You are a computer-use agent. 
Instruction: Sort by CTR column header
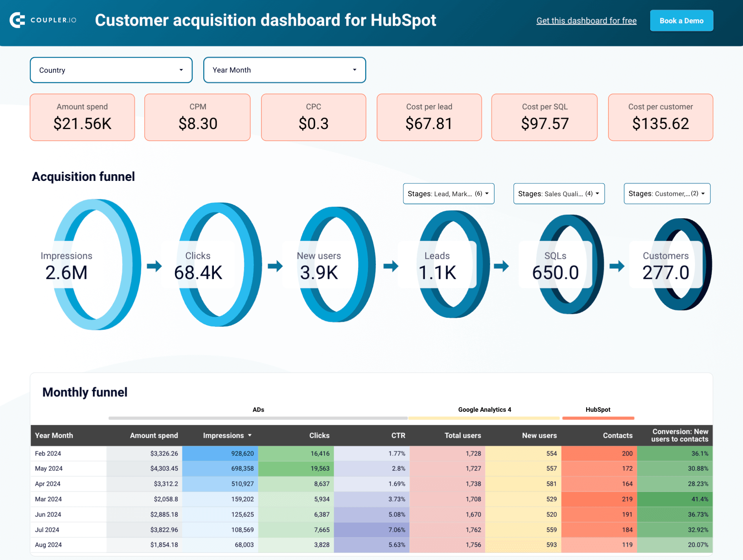click(x=398, y=435)
